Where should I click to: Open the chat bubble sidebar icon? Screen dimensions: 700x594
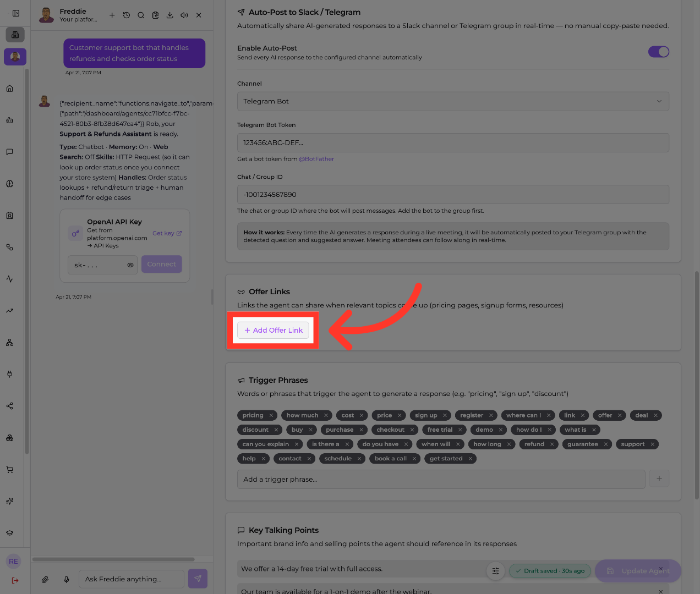tap(10, 152)
